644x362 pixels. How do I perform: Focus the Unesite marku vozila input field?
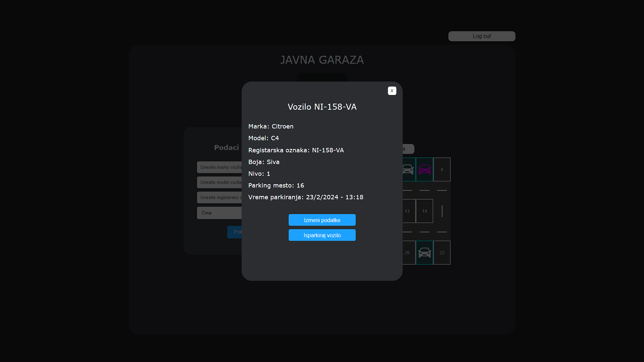pyautogui.click(x=219, y=167)
